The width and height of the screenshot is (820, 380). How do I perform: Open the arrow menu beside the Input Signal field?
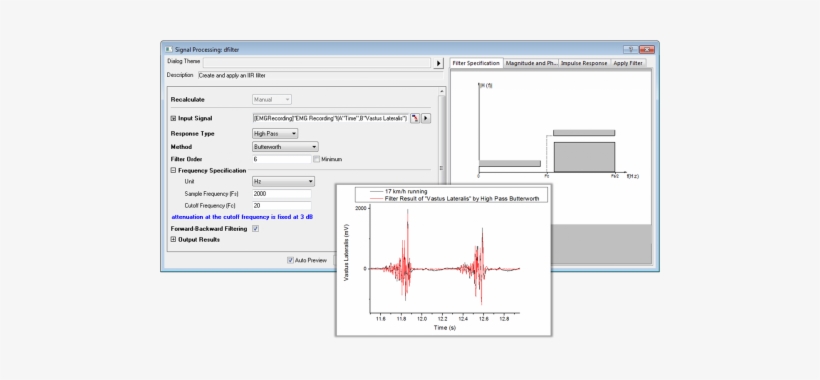[426, 118]
